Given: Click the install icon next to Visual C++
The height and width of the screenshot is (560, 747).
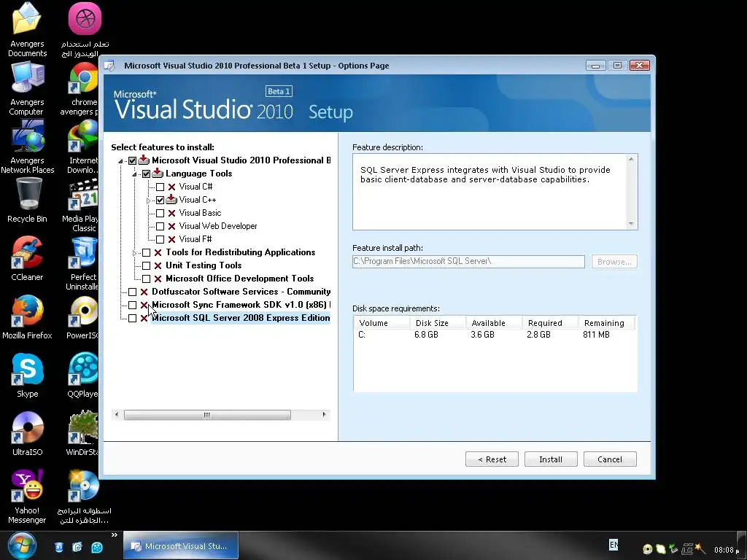Looking at the screenshot, I should point(171,200).
